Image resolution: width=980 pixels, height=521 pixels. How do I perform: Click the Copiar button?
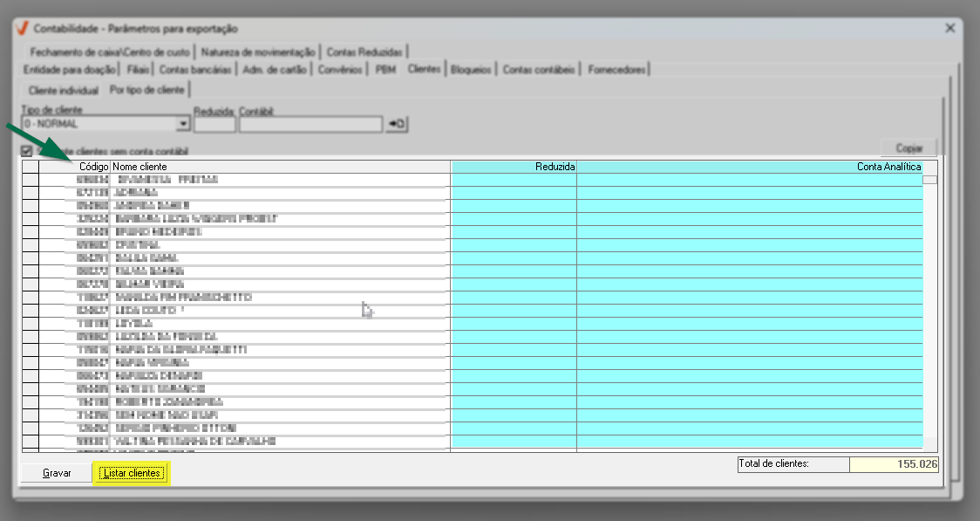(x=909, y=147)
